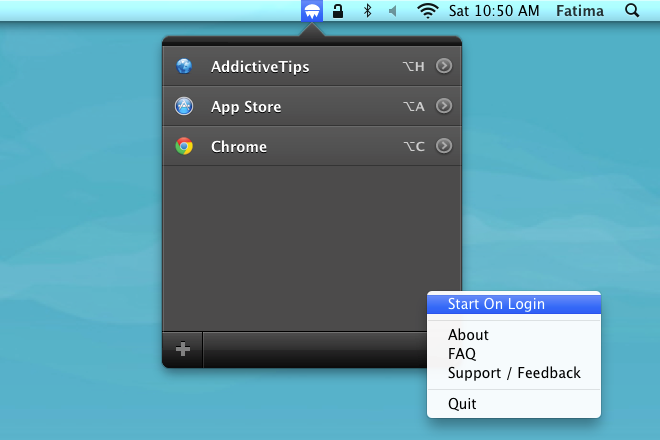This screenshot has width=660, height=440.
Task: Click the App Store icon
Action: 184,106
